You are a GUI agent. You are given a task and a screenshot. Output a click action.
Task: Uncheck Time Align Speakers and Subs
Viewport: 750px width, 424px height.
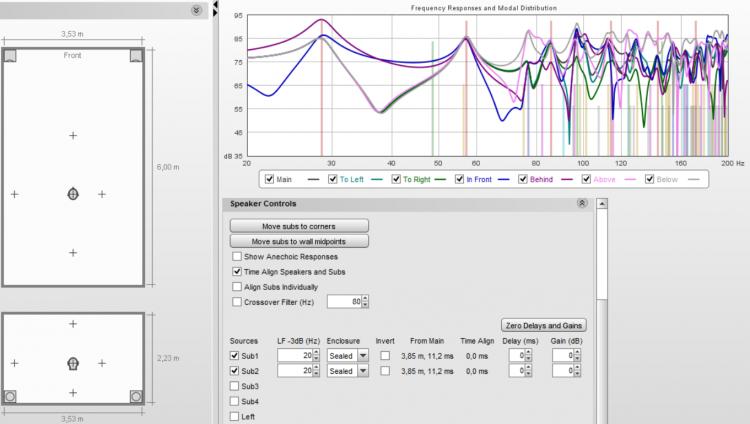point(236,271)
